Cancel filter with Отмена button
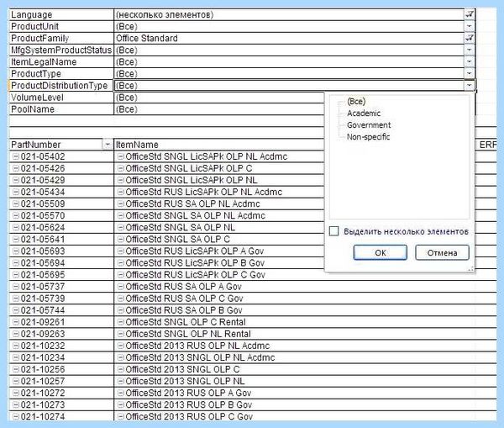 pyautogui.click(x=442, y=252)
